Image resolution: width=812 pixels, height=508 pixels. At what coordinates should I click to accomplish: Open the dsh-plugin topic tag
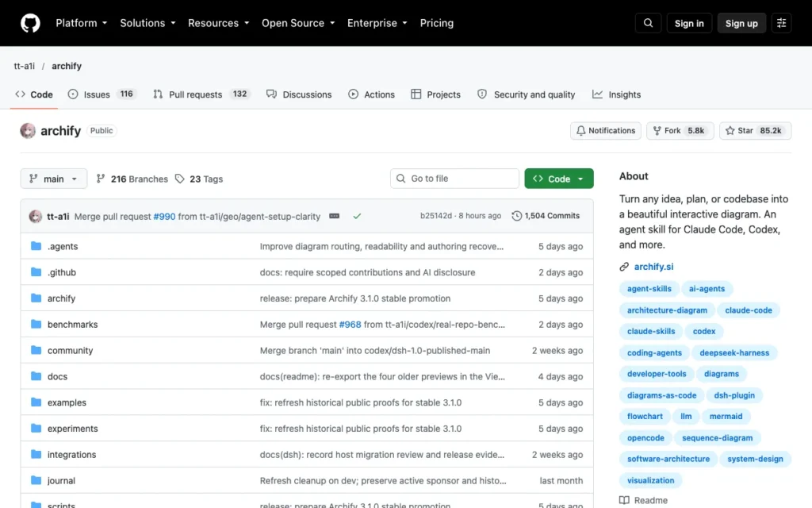[x=734, y=395]
